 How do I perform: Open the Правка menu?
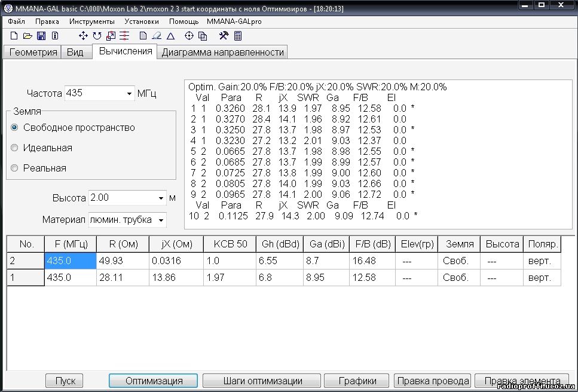click(47, 22)
